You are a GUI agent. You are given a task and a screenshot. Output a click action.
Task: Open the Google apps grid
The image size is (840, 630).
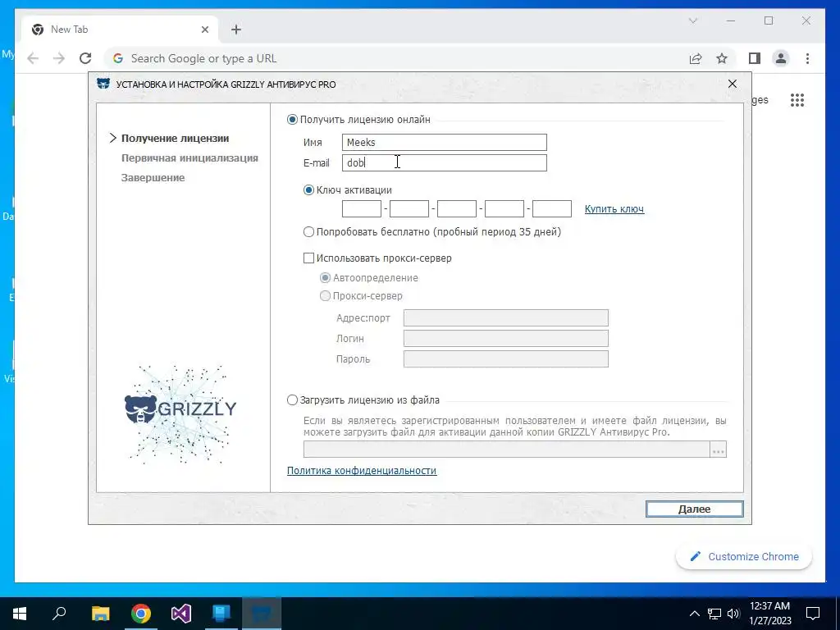pos(797,100)
